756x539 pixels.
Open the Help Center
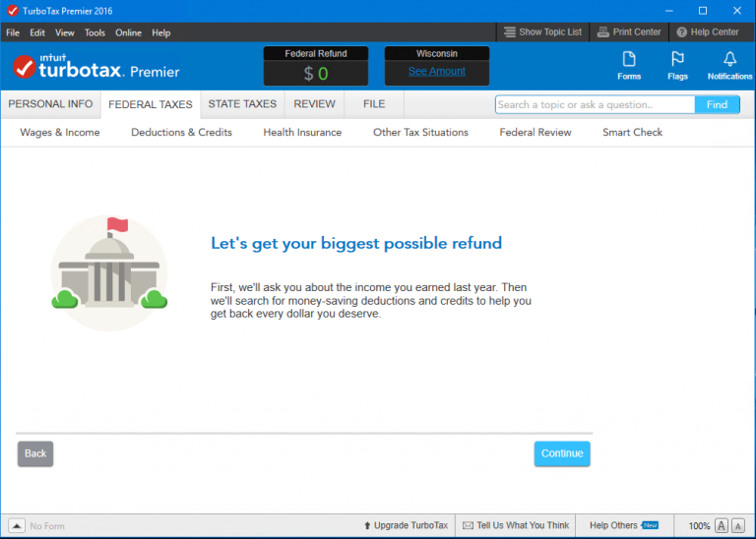click(x=708, y=32)
